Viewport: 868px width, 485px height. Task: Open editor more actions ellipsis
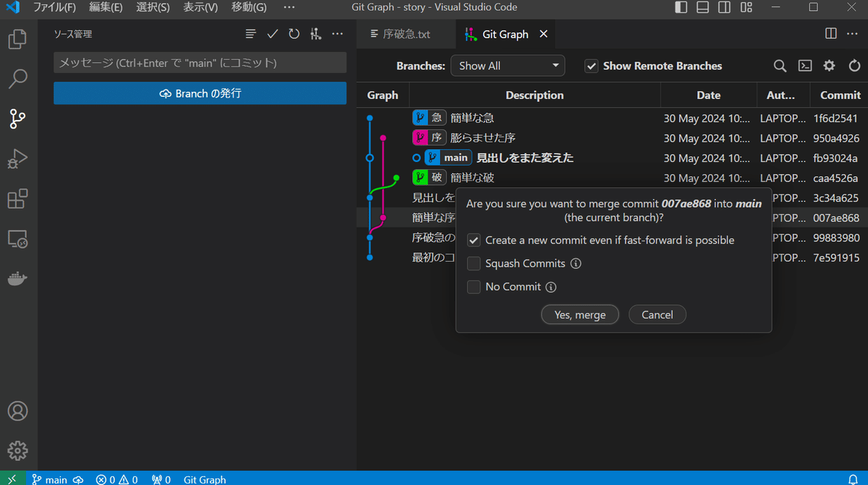854,34
